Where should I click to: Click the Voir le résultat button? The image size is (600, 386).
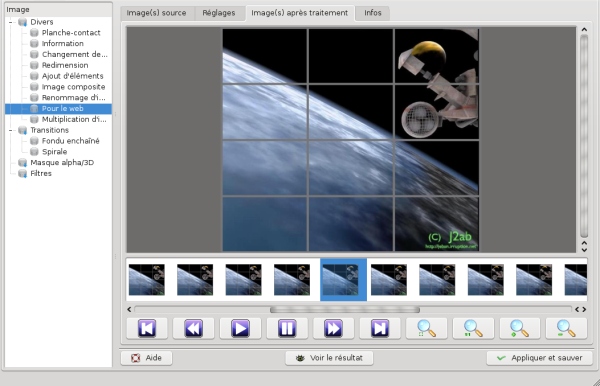tap(329, 358)
